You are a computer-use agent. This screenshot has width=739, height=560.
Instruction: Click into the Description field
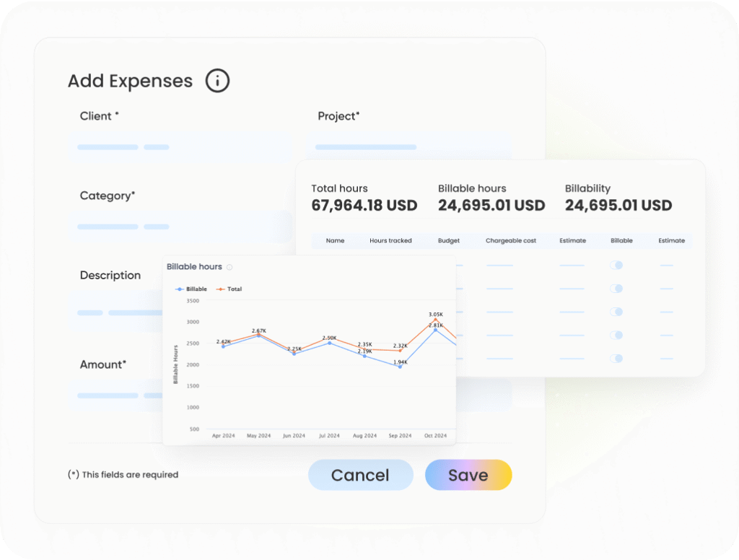pos(115,312)
